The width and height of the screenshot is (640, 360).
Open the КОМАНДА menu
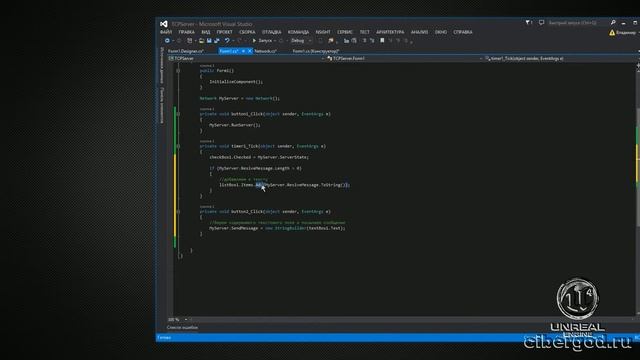coord(298,32)
